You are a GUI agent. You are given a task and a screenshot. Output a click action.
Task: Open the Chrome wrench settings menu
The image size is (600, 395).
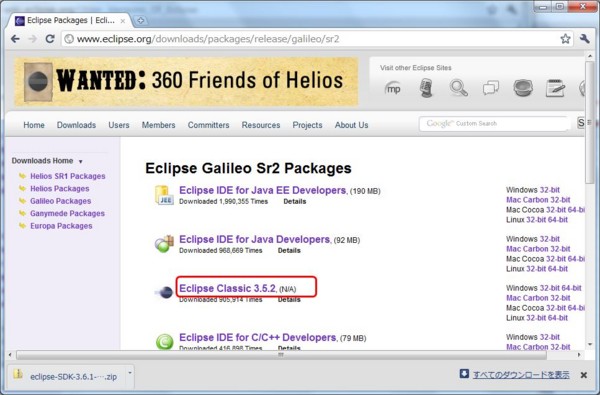point(584,39)
